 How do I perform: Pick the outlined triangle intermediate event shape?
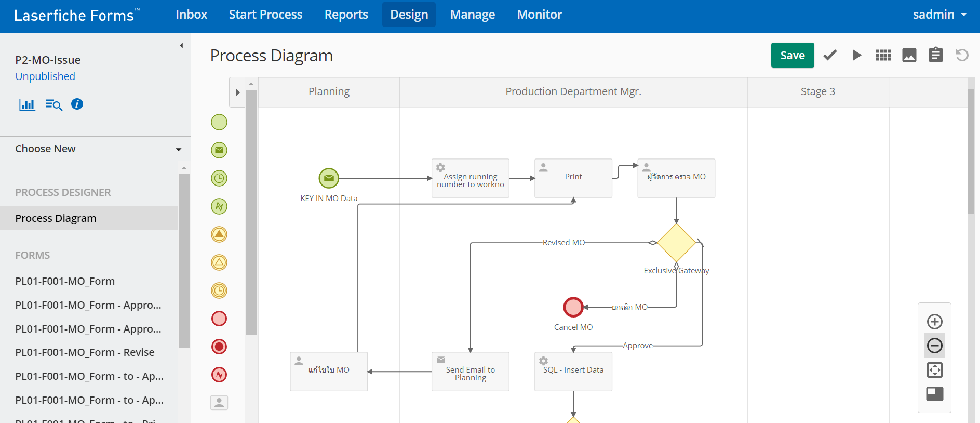219,262
